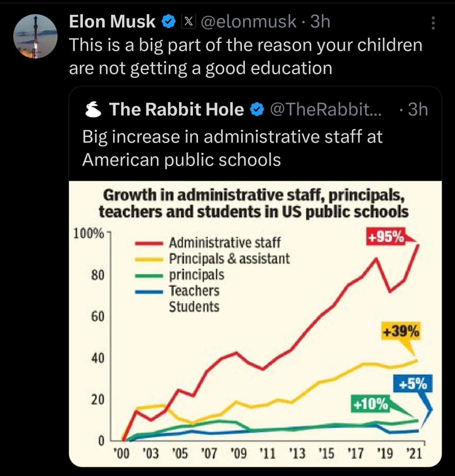Screen dimensions: 455x476
Task: Click the red Administrative staff legend line
Action: pyautogui.click(x=149, y=243)
